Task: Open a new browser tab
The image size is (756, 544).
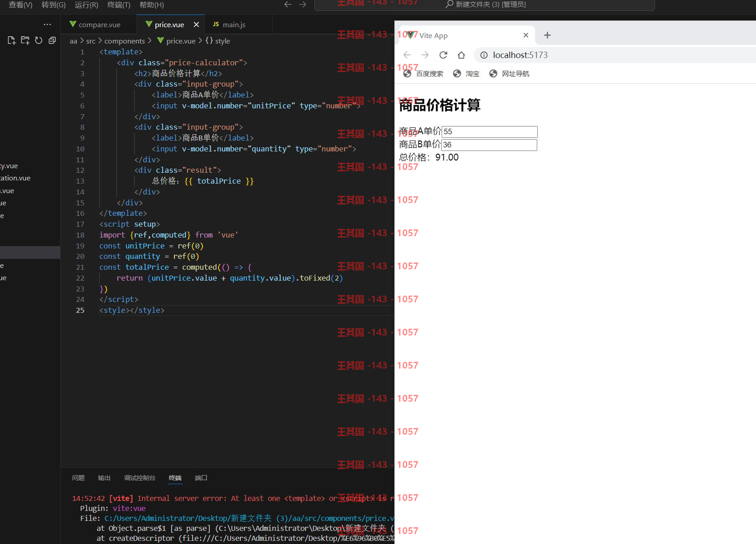Action: [547, 35]
